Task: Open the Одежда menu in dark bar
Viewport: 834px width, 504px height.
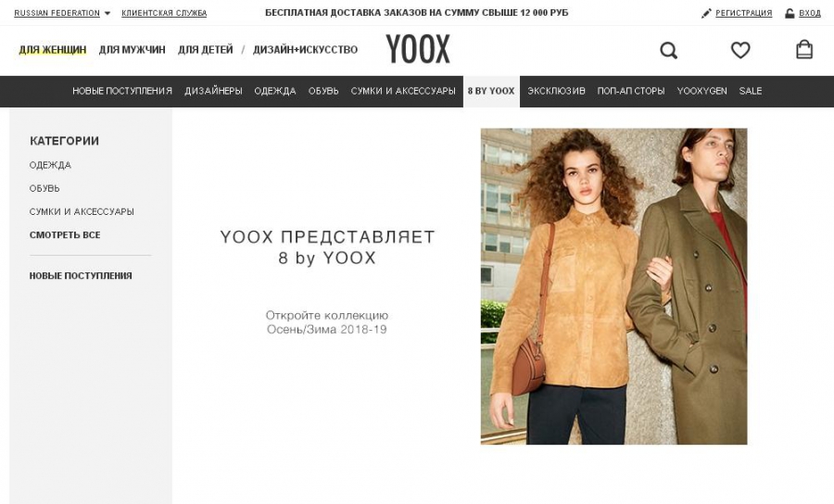Action: point(275,91)
